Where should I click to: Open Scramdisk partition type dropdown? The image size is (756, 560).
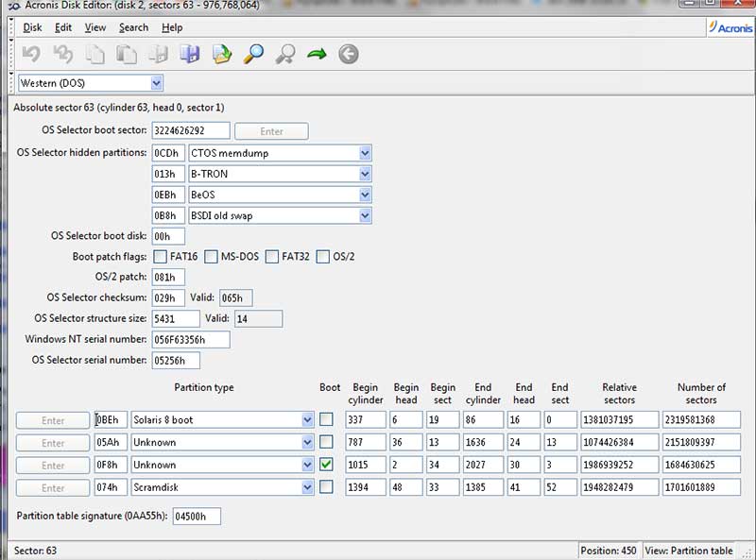click(x=308, y=487)
